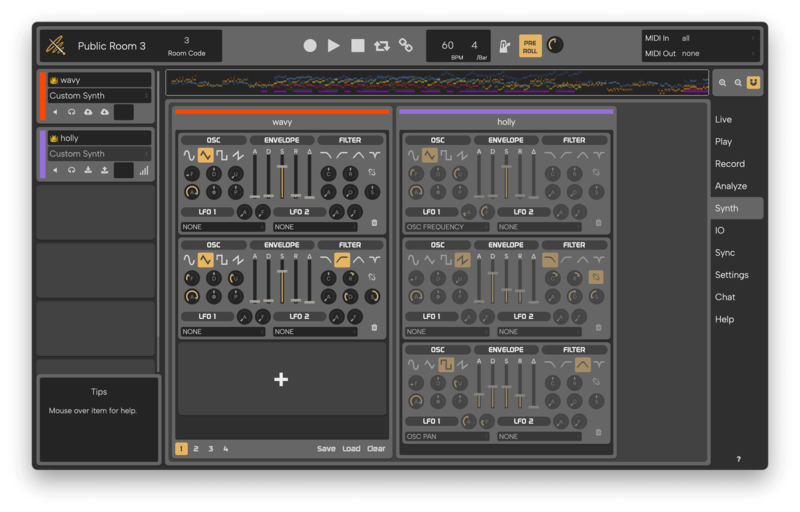Screen dimensions: 800x512
Task: Open the wavy track Custom Synth dropdown
Action: click(98, 96)
